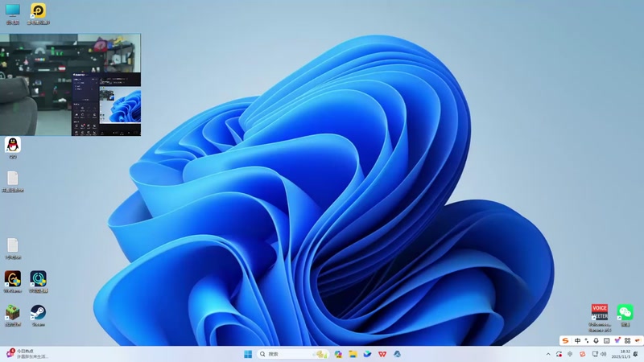Viewport: 644px width, 362px height.
Task: Open the red WPS Office taskbar icon
Action: coord(382,354)
